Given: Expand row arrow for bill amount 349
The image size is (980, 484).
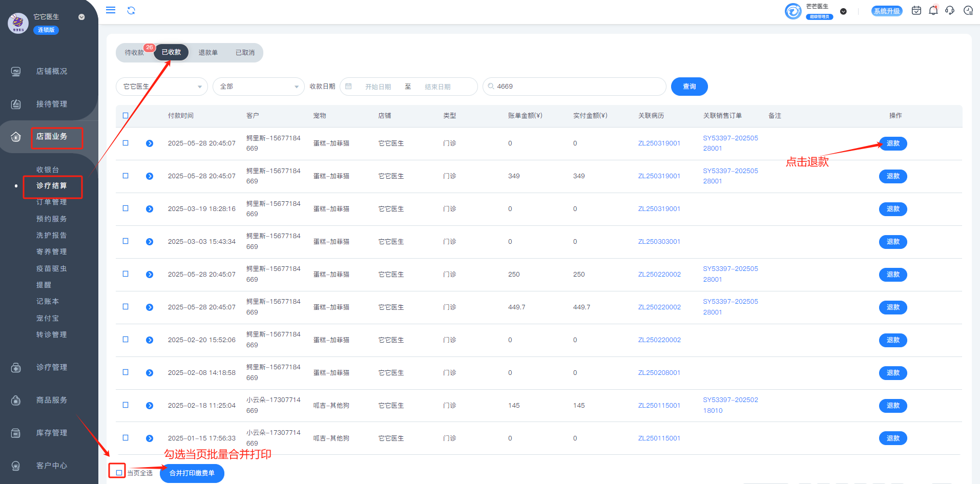Looking at the screenshot, I should point(150,176).
